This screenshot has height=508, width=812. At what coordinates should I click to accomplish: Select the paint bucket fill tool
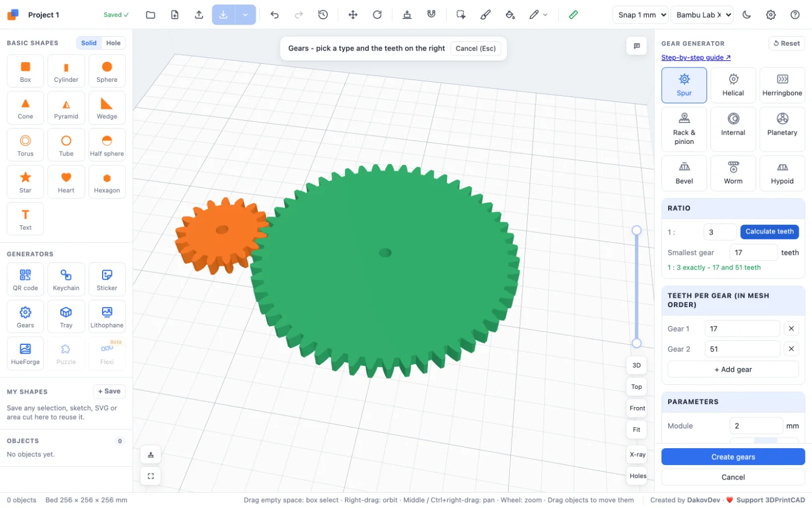point(510,15)
